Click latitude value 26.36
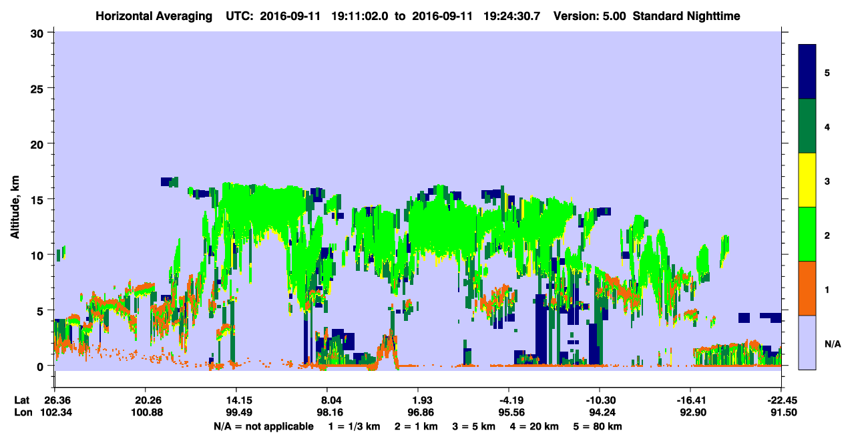The height and width of the screenshot is (445, 868). 55,400
